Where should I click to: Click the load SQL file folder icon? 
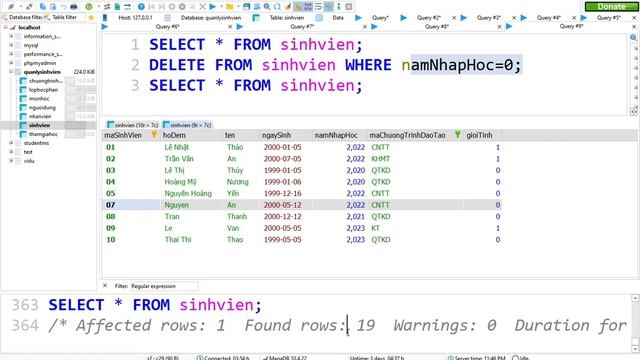coord(230,7)
